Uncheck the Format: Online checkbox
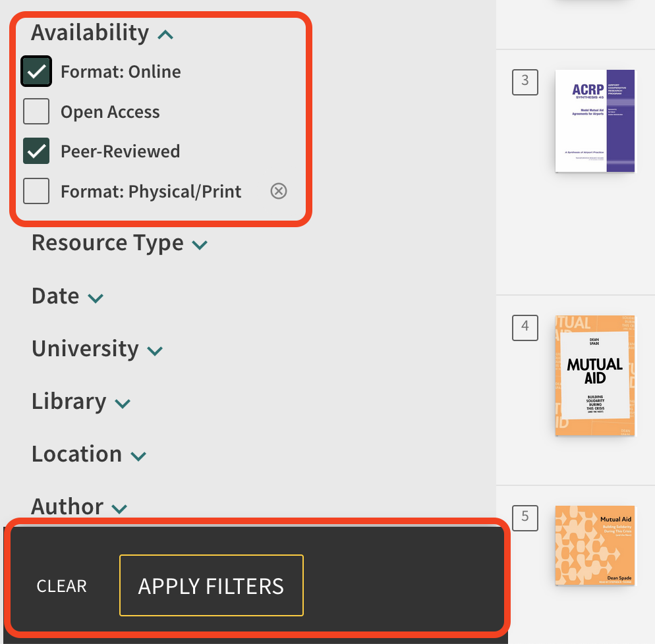Screen dimensions: 655x644 point(36,72)
